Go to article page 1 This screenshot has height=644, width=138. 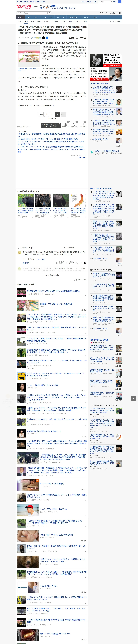pos(47,114)
